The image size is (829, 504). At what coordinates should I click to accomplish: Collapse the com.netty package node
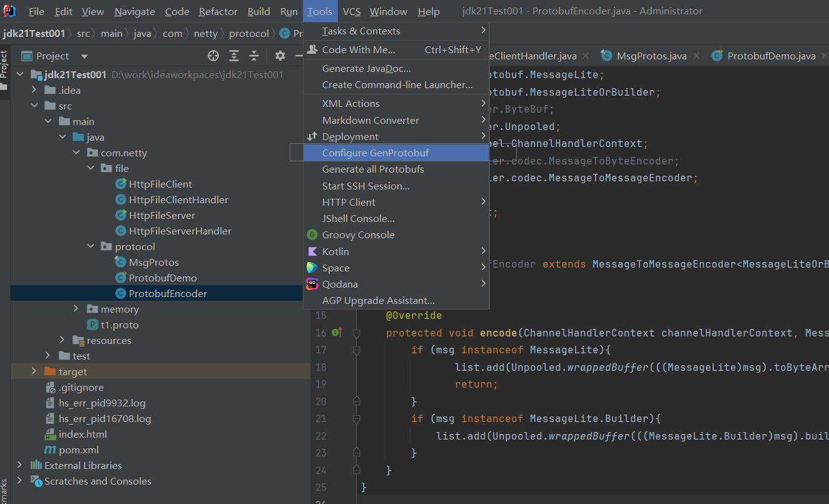tap(76, 153)
